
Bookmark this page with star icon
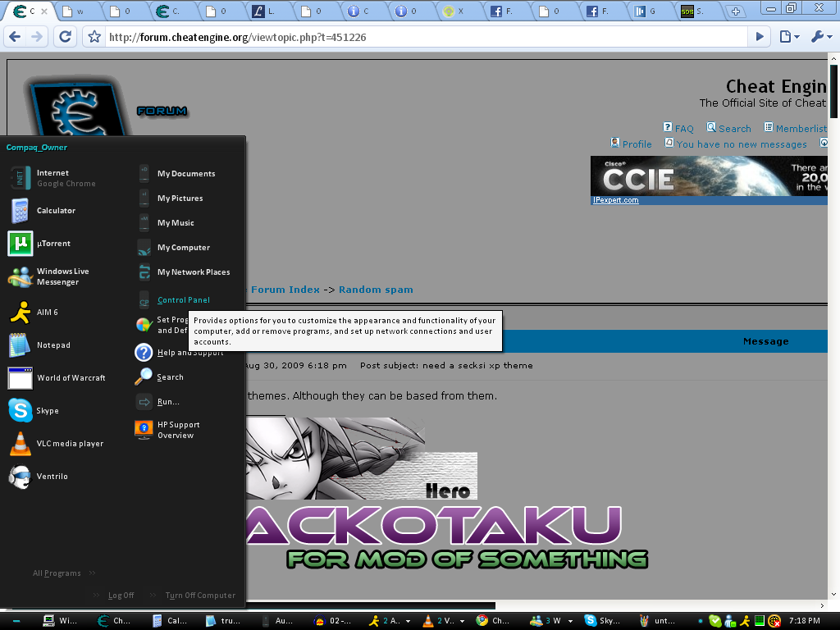click(94, 37)
